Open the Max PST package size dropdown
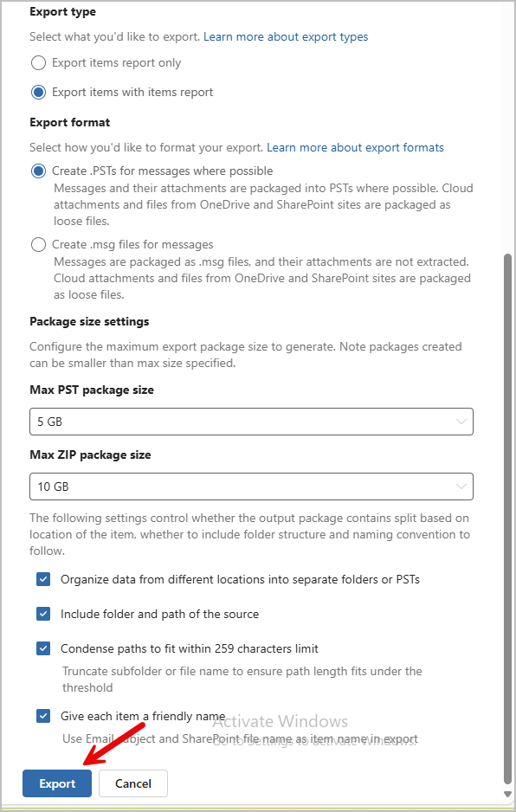 click(x=251, y=422)
